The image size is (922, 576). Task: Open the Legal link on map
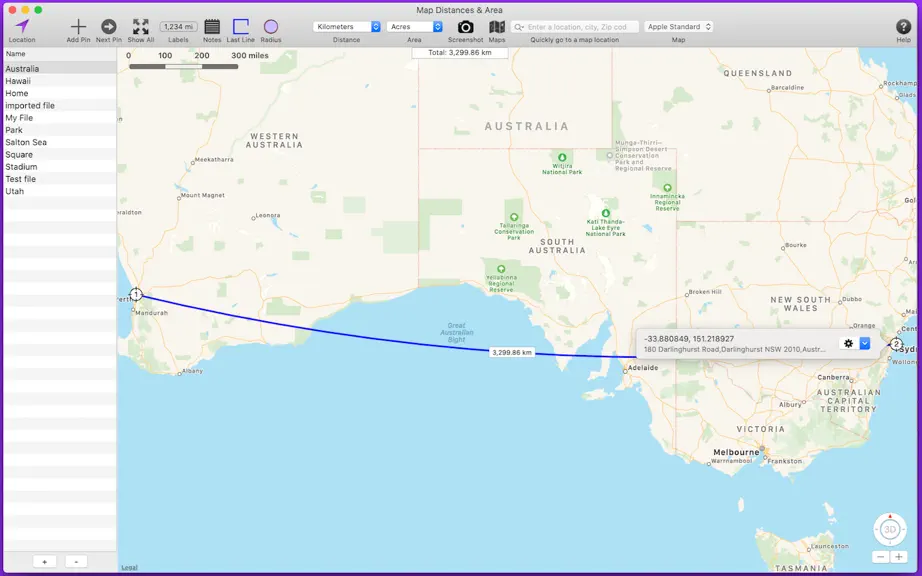[129, 568]
